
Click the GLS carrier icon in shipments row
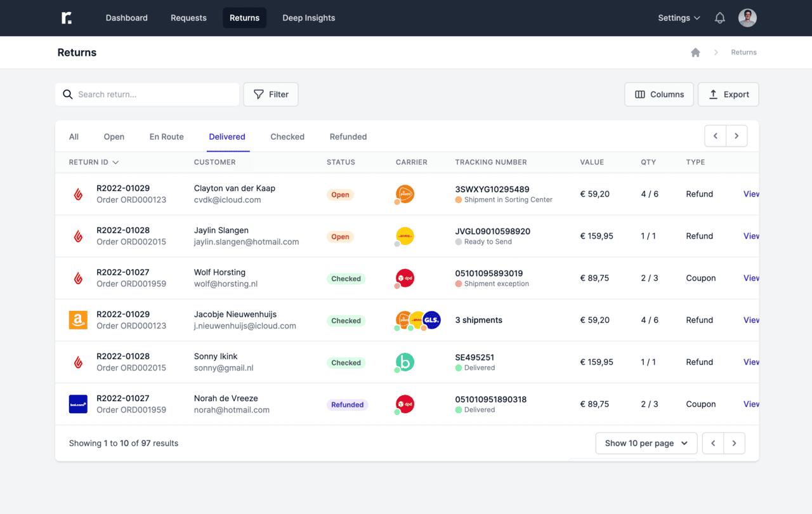(432, 320)
